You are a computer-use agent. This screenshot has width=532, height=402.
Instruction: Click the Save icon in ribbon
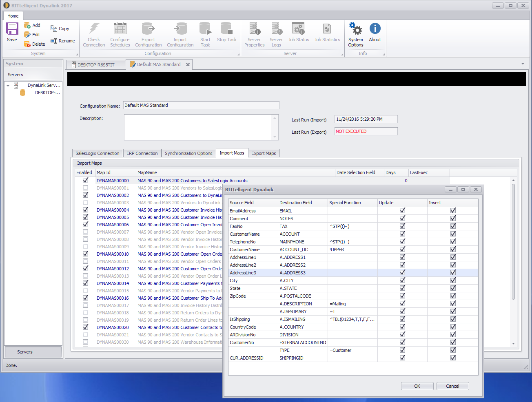[x=12, y=29]
